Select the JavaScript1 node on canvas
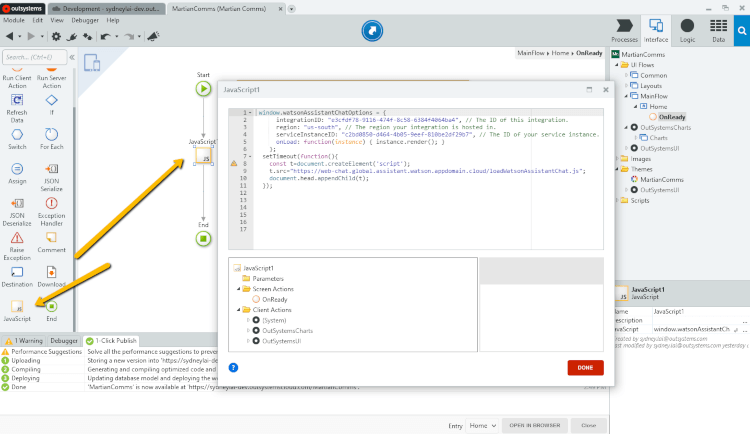Image resolution: width=750 pixels, height=434 pixels. 203,156
